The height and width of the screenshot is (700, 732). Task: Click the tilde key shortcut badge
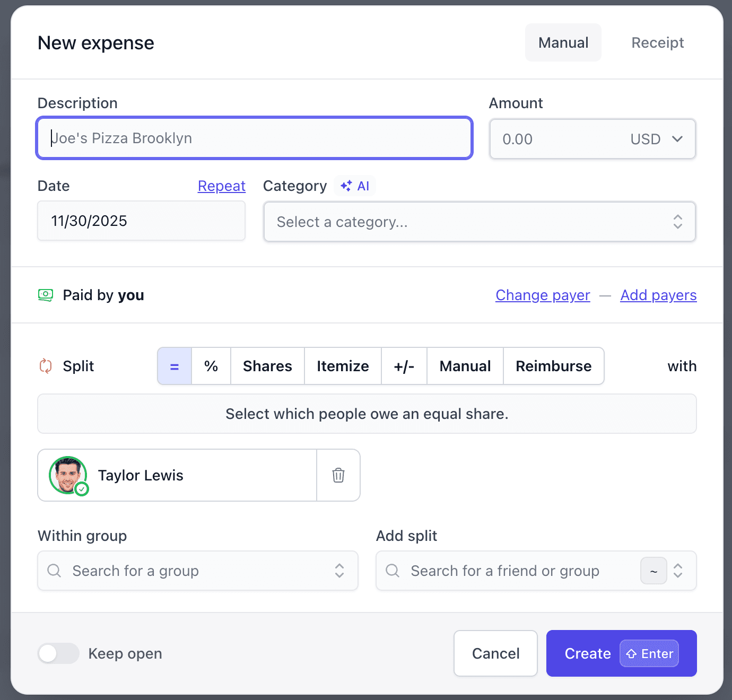653,571
